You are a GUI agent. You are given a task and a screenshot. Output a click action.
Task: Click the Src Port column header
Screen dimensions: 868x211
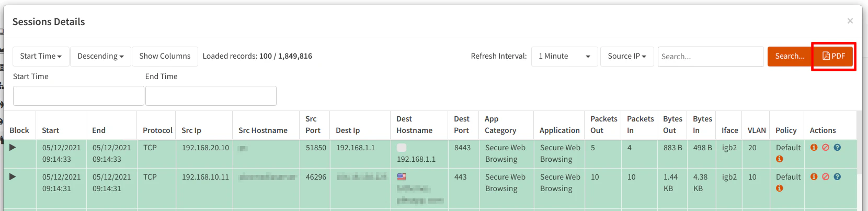pos(313,125)
